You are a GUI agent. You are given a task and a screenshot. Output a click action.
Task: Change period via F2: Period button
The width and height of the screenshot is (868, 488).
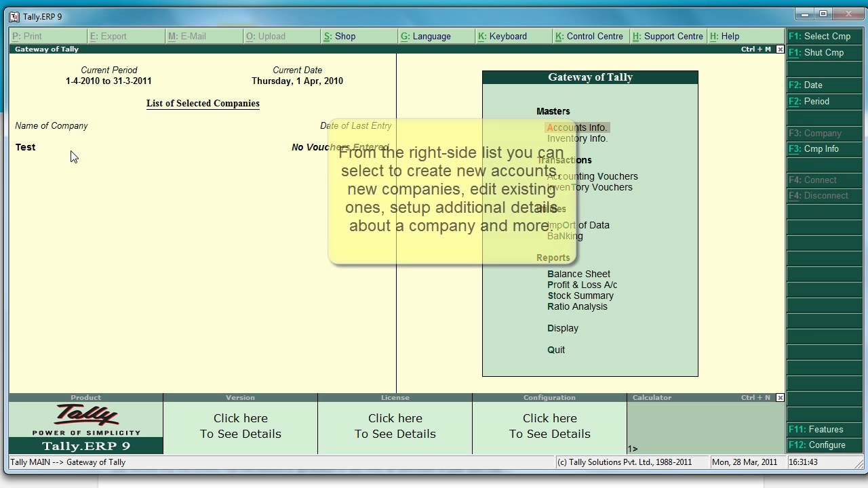coord(825,102)
